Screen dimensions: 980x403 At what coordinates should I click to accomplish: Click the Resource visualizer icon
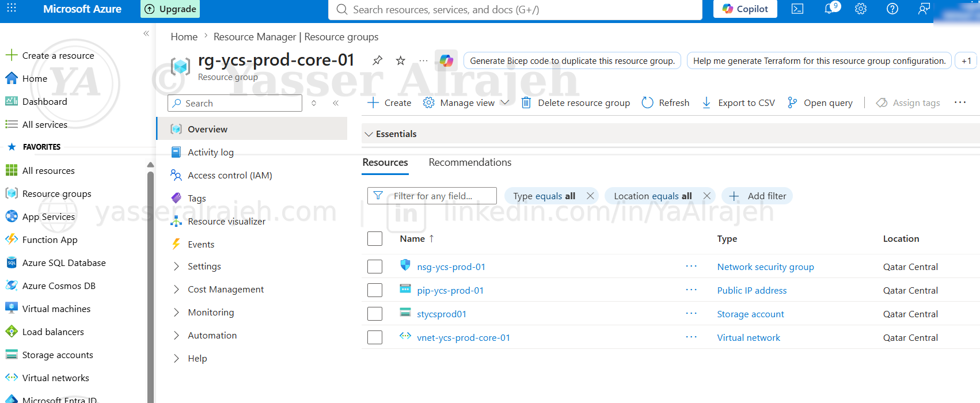(x=176, y=221)
